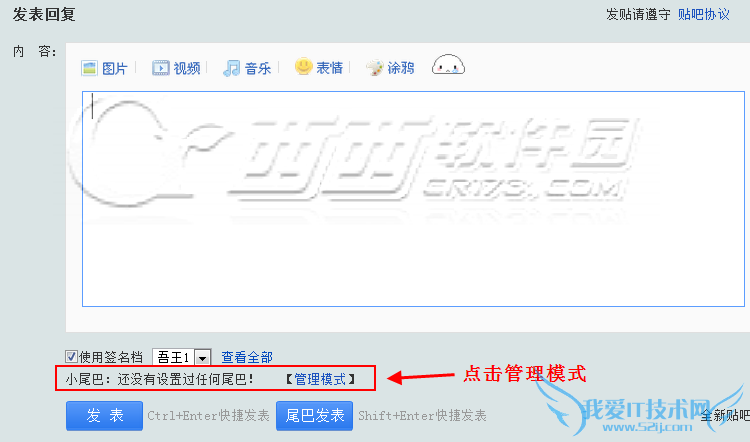Submit the post with the 发表 button
This screenshot has height=442, width=750.
tap(104, 415)
